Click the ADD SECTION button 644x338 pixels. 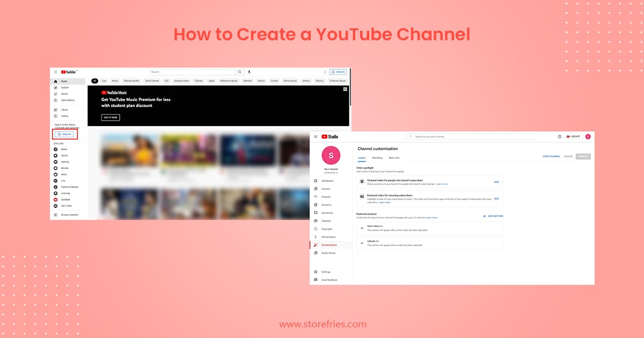[493, 216]
